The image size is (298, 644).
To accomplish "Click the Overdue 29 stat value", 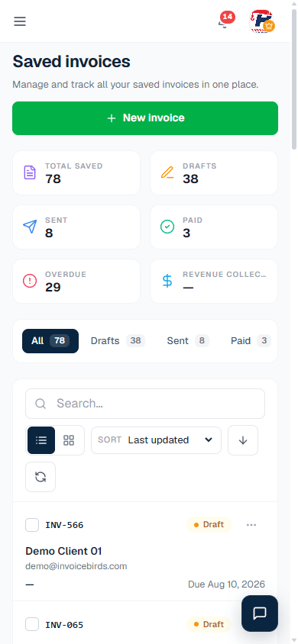I will [x=53, y=288].
